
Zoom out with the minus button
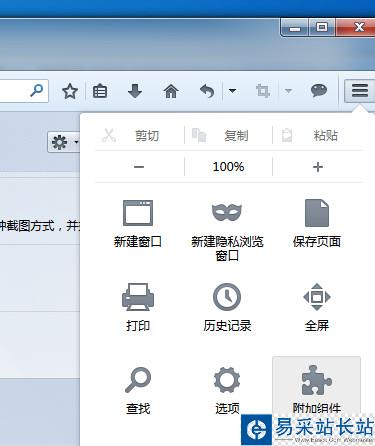coord(139,167)
